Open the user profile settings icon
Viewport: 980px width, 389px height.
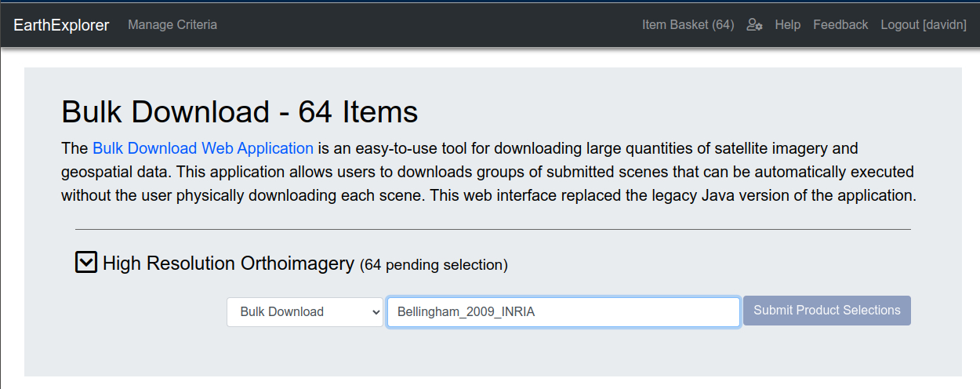[x=754, y=25]
